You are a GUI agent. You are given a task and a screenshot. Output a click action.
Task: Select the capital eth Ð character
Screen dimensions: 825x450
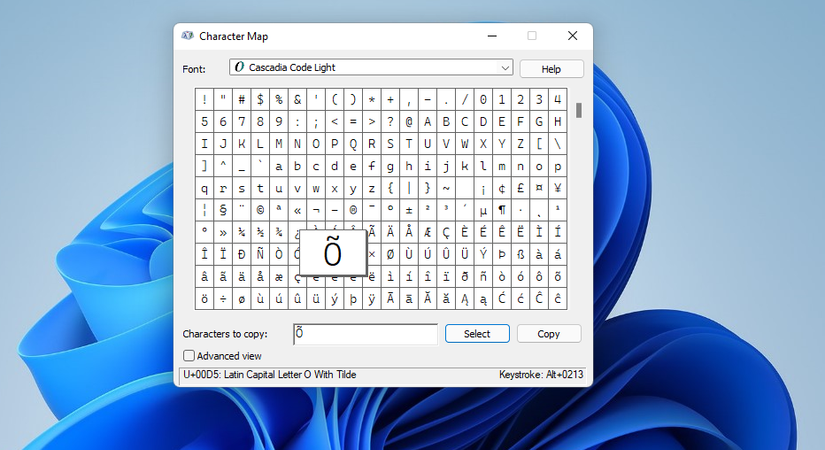(242, 254)
